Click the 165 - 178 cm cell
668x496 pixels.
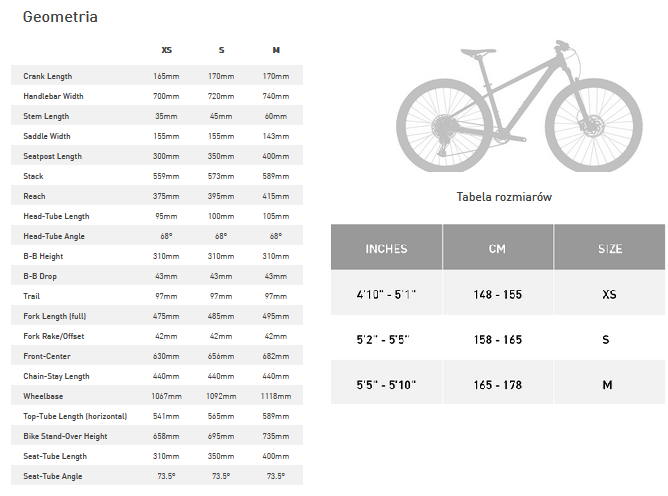pos(498,385)
